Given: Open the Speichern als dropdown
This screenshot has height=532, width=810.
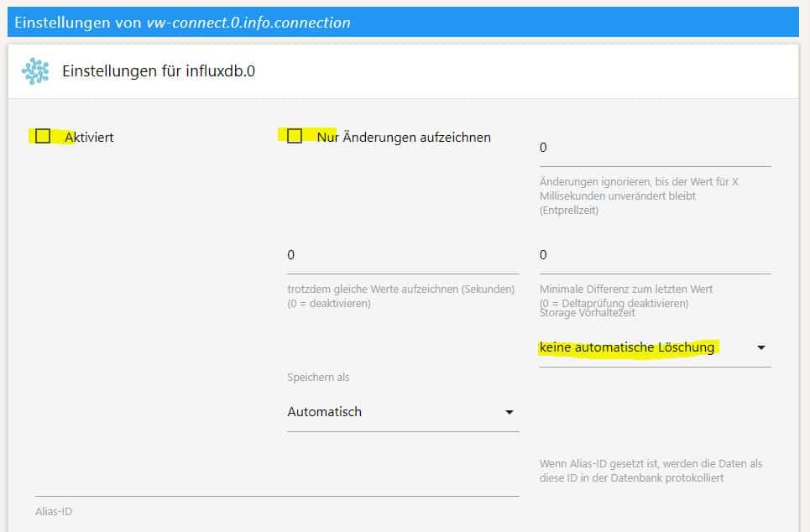Looking at the screenshot, I should click(403, 413).
